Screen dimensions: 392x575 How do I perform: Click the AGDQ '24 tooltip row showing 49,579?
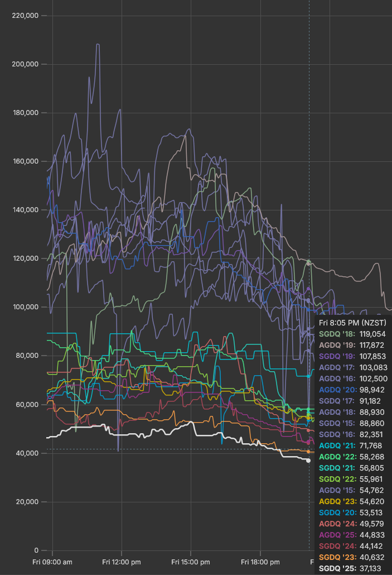351,524
